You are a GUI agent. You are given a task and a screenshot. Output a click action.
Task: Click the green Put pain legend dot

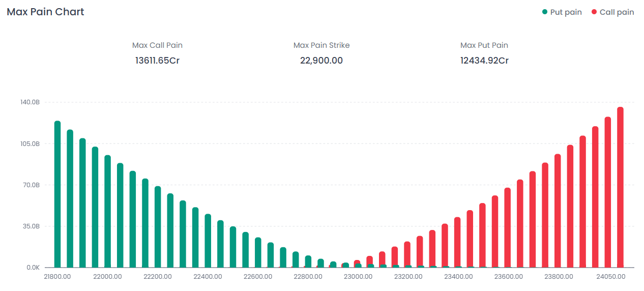[545, 12]
